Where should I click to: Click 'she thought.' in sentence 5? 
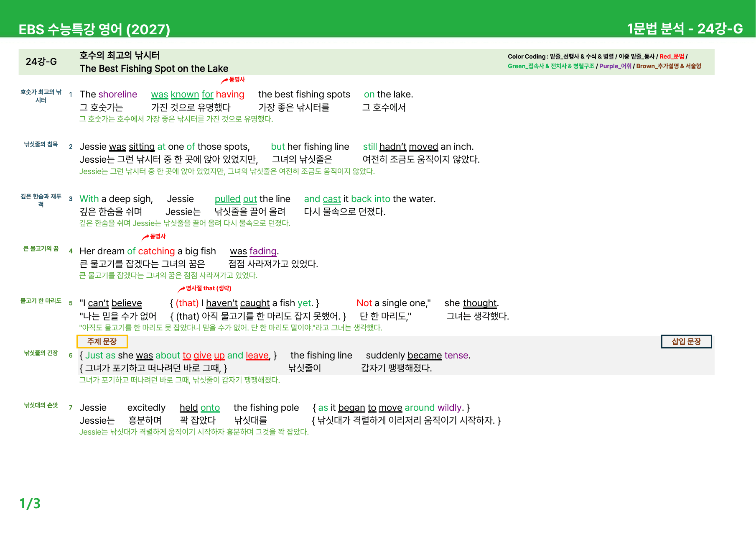click(x=472, y=303)
